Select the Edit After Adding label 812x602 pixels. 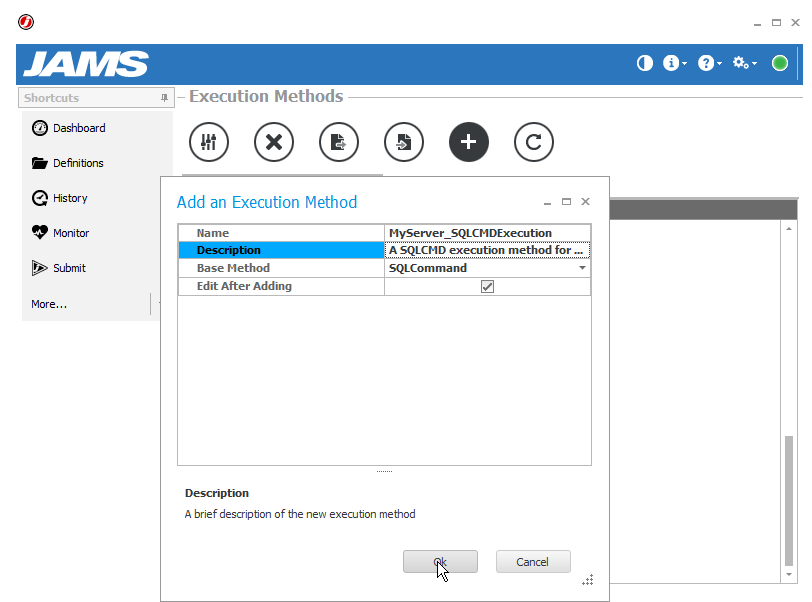point(244,286)
